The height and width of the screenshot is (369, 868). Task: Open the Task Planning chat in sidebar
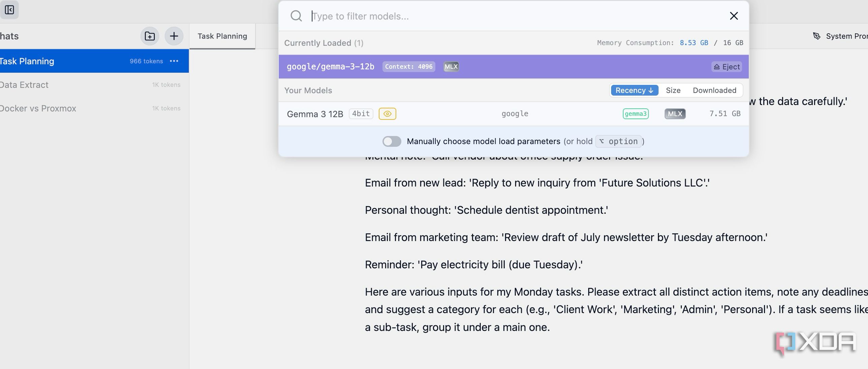94,61
